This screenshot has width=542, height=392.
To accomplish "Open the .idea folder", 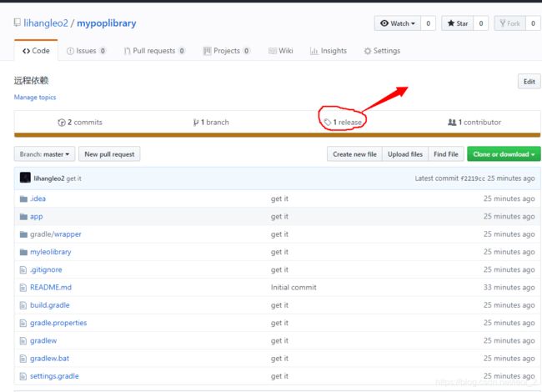I will tap(38, 199).
